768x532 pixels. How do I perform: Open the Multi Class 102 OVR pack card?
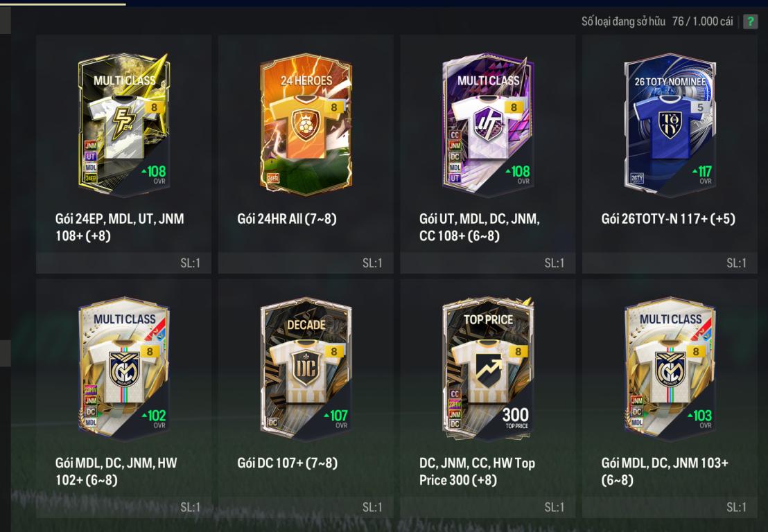124,368
